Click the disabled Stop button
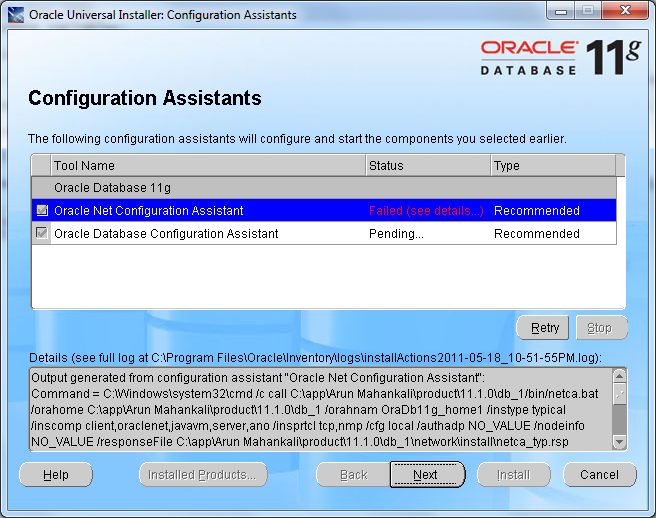Screen dimensions: 656x518 pyautogui.click(x=602, y=328)
